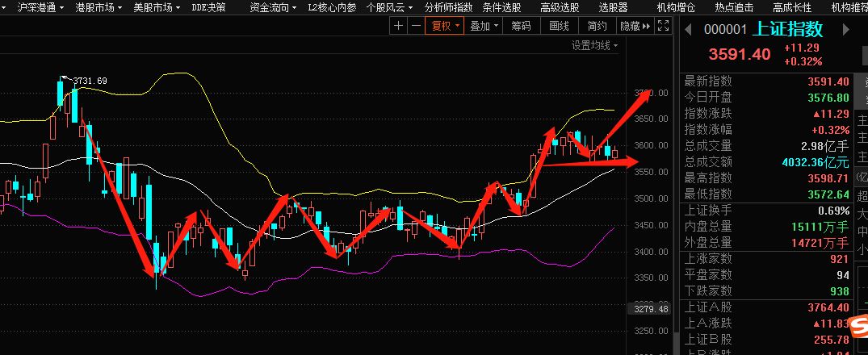Click stock code 000001
868x355 pixels.
725,30
